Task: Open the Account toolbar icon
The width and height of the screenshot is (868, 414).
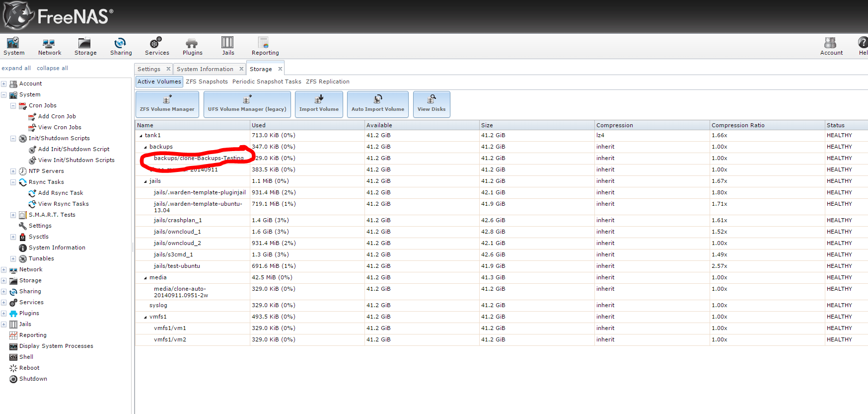Action: [x=831, y=46]
